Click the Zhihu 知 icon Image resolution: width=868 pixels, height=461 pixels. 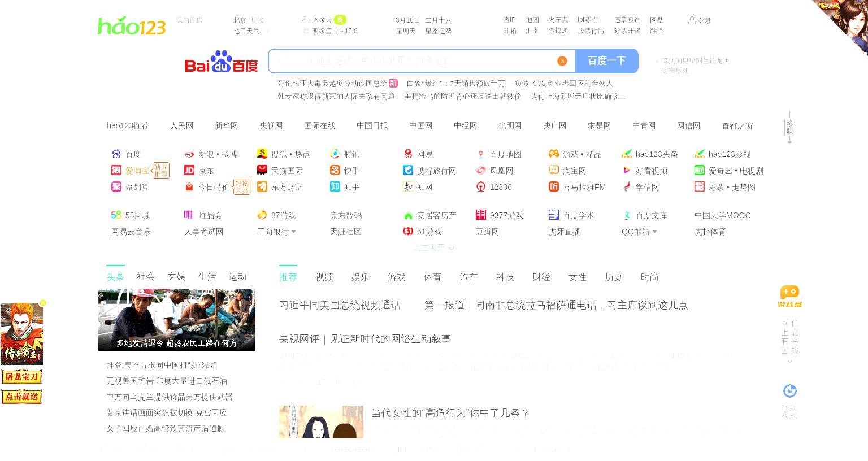point(335,186)
